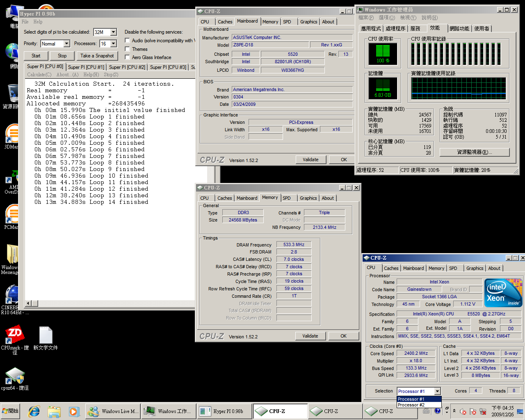The width and height of the screenshot is (525, 420).
Task: Click the 533.3 MHz DRAM Frequency value
Action: point(294,244)
